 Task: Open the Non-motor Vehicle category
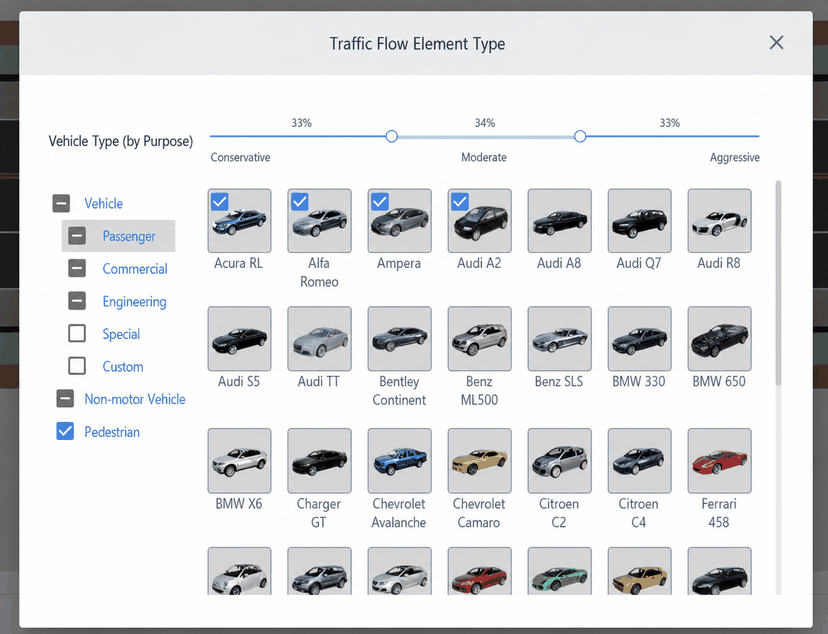(x=135, y=399)
